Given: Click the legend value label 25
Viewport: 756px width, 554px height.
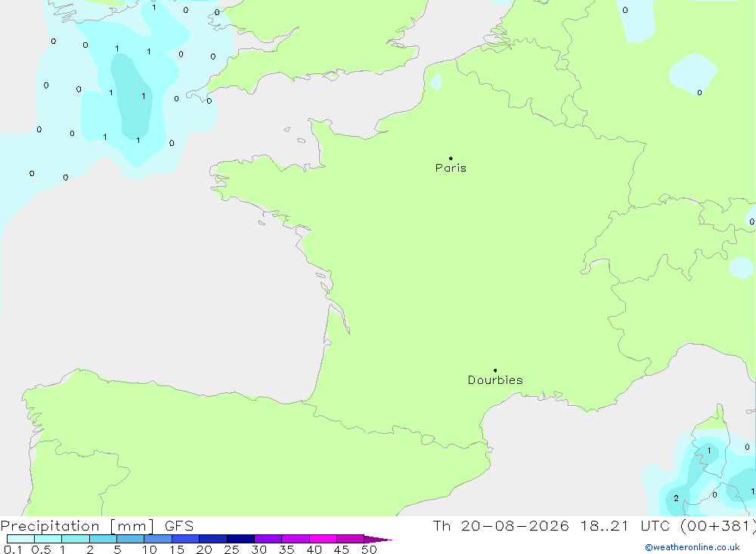Looking at the screenshot, I should (x=231, y=549).
